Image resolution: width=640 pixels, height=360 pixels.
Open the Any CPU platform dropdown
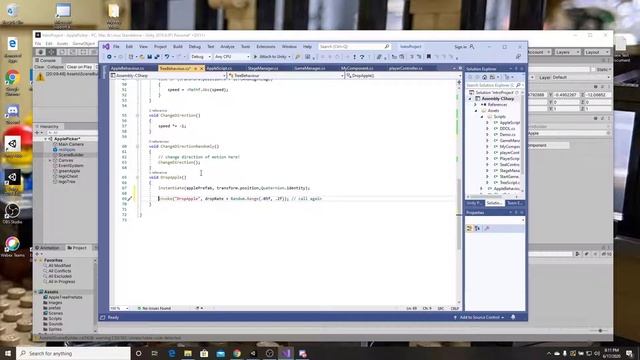coord(231,57)
